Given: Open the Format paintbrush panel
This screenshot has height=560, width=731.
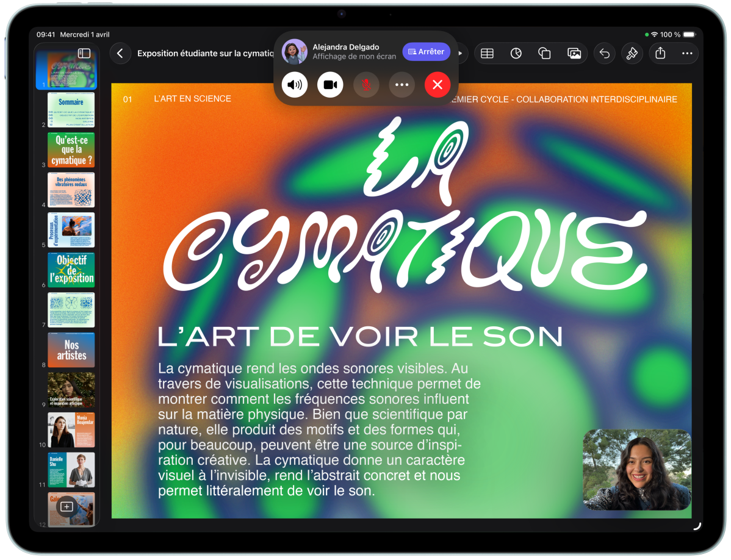Looking at the screenshot, I should click(x=632, y=54).
